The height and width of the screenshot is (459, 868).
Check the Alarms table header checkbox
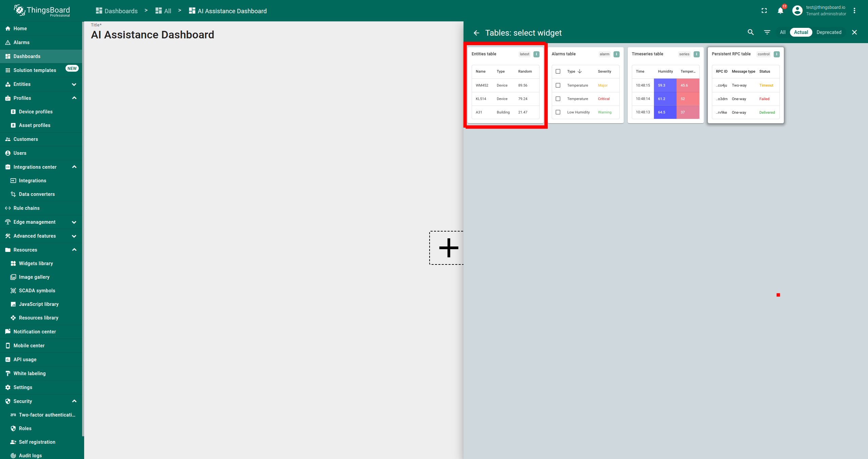tap(558, 71)
